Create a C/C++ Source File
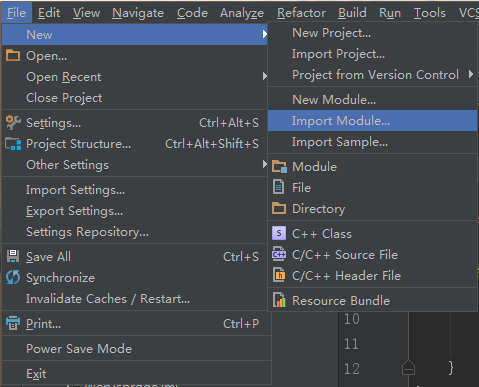This screenshot has width=479, height=387. coord(372,254)
